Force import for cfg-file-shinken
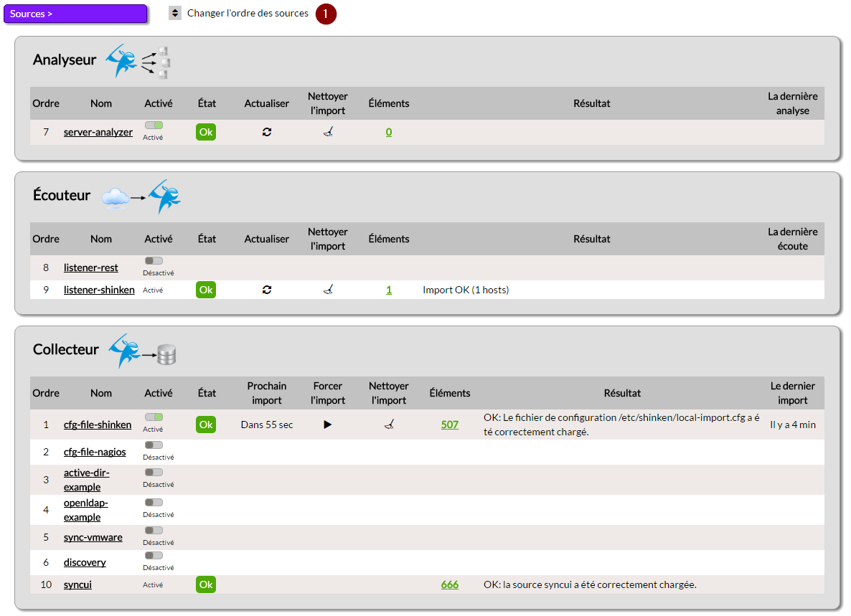 pyautogui.click(x=328, y=425)
